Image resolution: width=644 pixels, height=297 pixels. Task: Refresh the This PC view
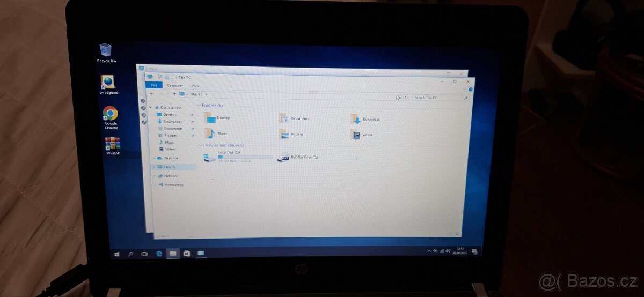pos(406,98)
